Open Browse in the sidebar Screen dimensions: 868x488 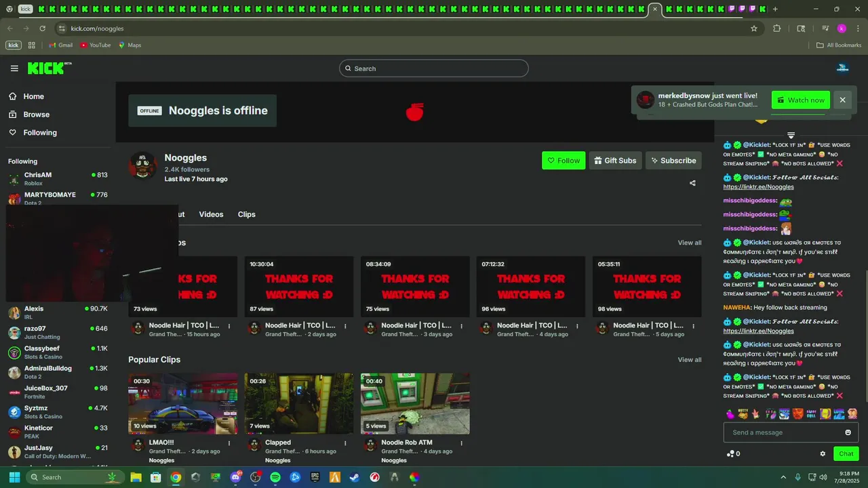click(x=36, y=115)
